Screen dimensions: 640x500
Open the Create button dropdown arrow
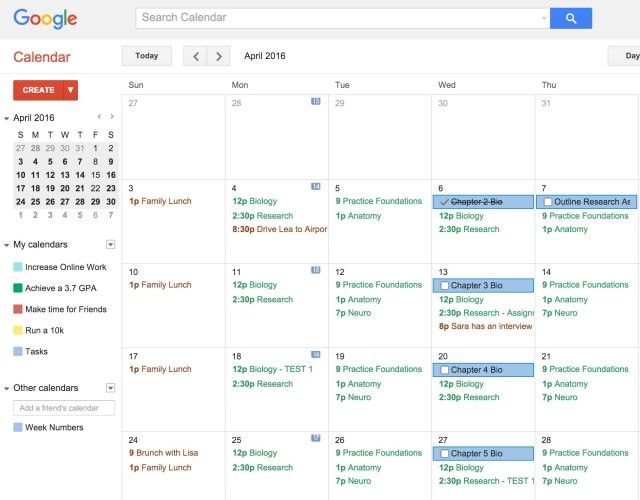point(70,90)
